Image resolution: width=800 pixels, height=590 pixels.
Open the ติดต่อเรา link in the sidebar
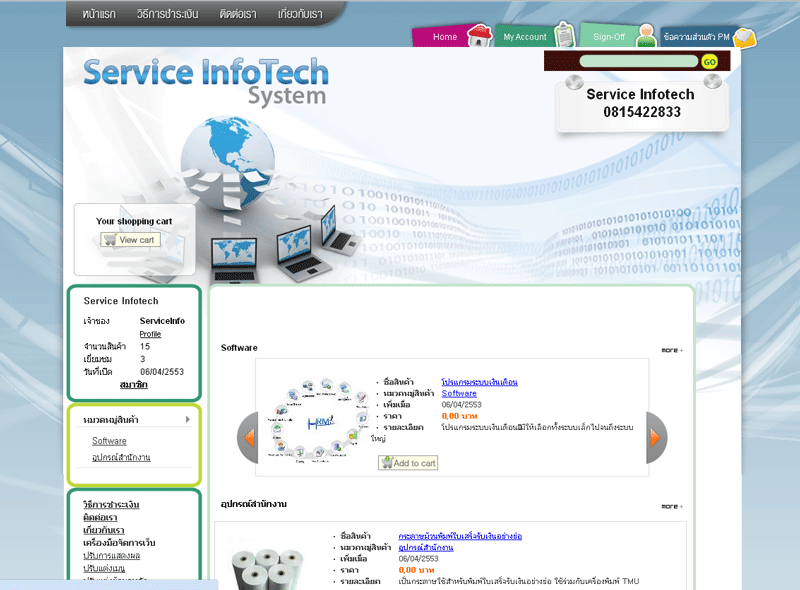(x=100, y=518)
